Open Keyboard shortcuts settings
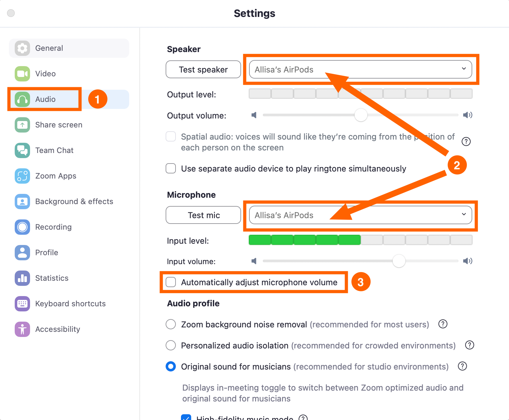The height and width of the screenshot is (420, 509). pos(69,304)
